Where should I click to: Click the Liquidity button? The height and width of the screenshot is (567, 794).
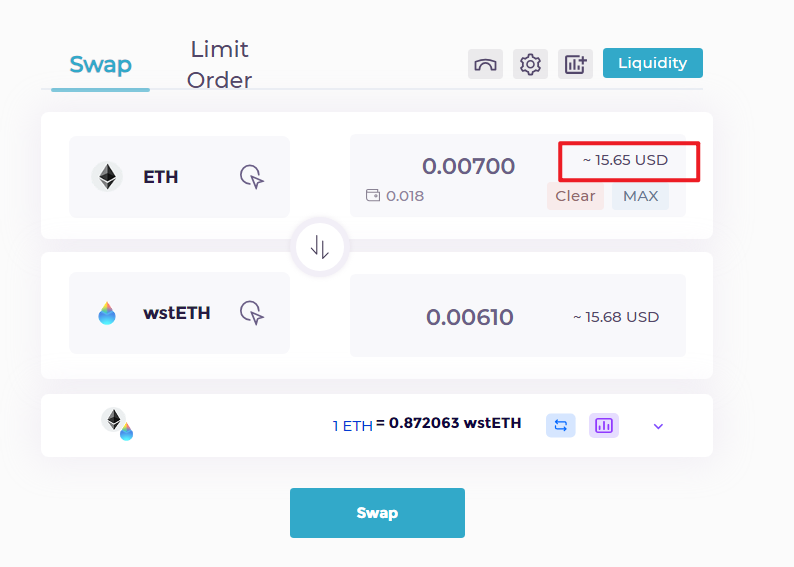(653, 63)
